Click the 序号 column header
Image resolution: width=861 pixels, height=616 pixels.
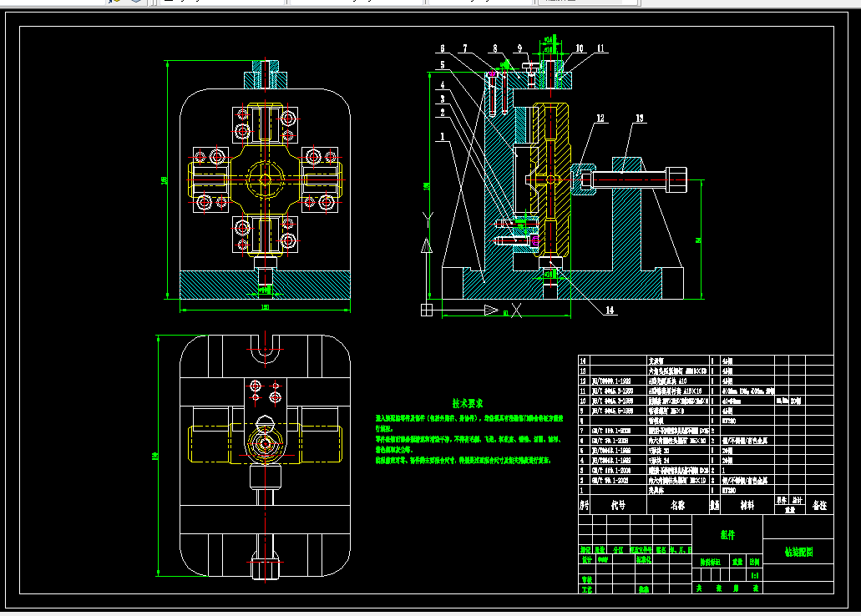click(x=585, y=505)
